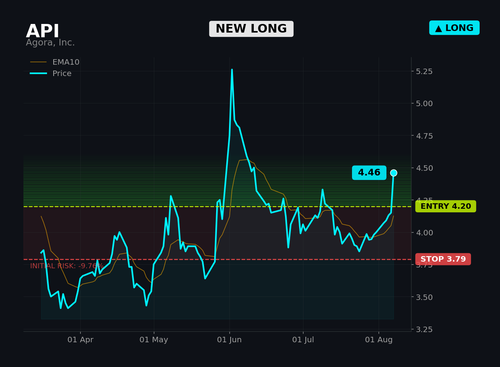The width and height of the screenshot is (500, 367).
Task: Click the last price marker dot
Action: (394, 173)
